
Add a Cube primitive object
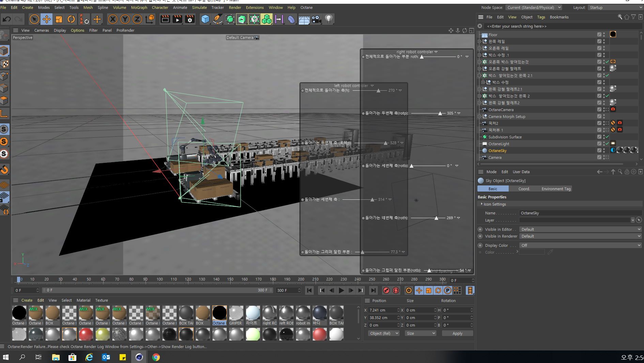(x=205, y=19)
